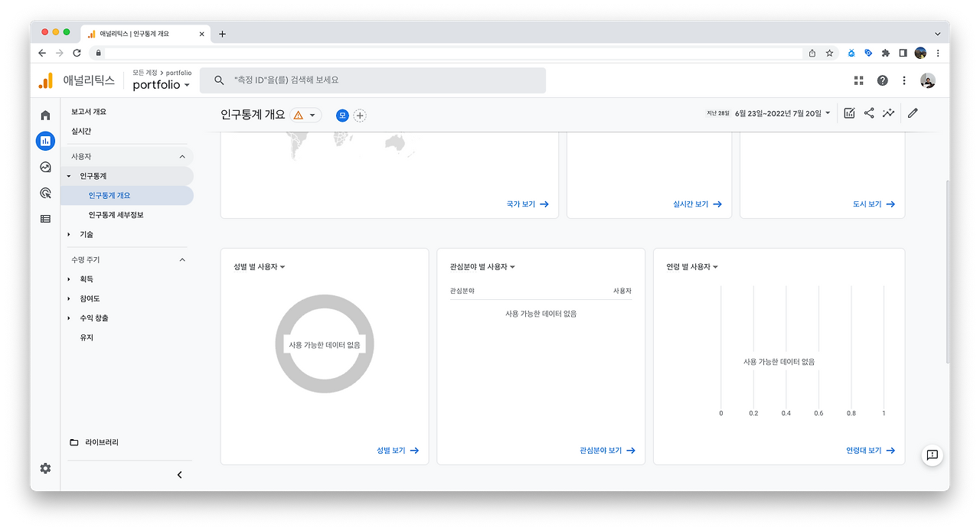The height and width of the screenshot is (531, 980).
Task: Open the users by gender metric dropdown
Action: tap(260, 267)
